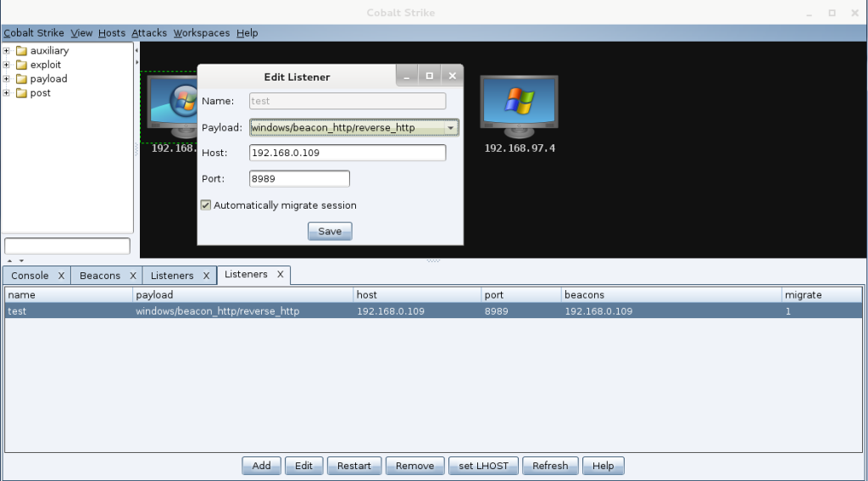The height and width of the screenshot is (481, 868).
Task: Sort table by beacons column header
Action: 671,295
